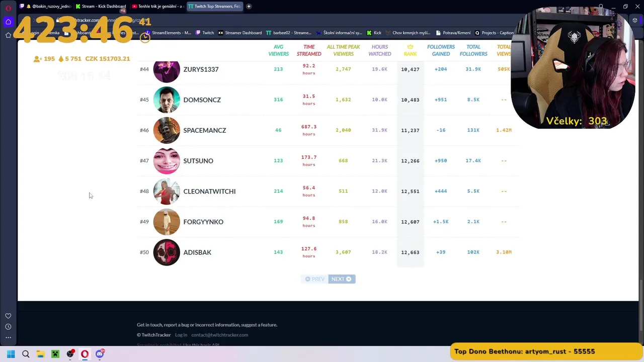644x362 pixels.
Task: Click the disabled PREV page button
Action: (x=315, y=279)
